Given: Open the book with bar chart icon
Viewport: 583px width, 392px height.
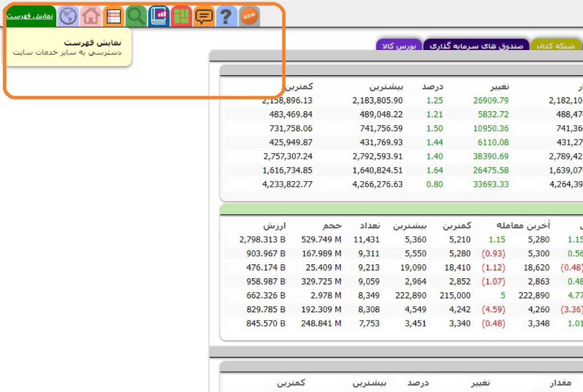Looking at the screenshot, I should (x=159, y=17).
